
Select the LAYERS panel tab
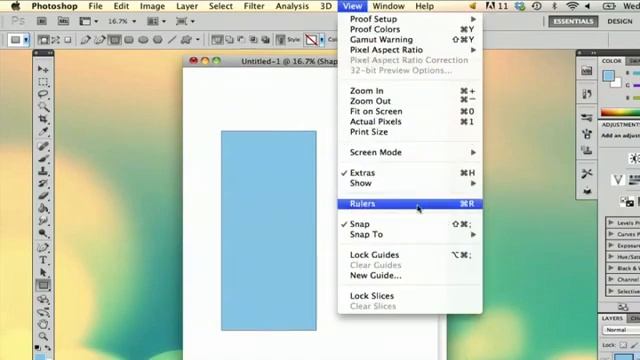(x=612, y=318)
